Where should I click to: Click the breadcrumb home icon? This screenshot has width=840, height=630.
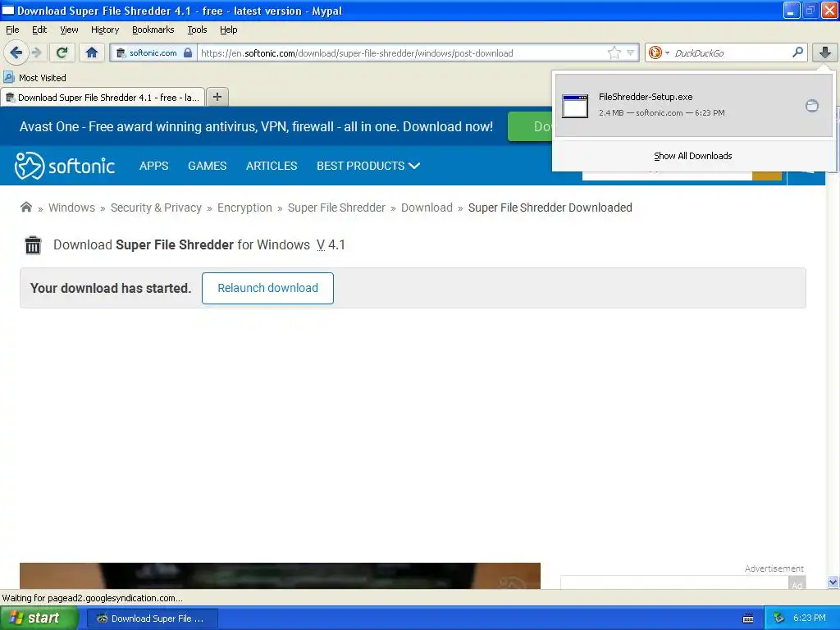pyautogui.click(x=25, y=207)
